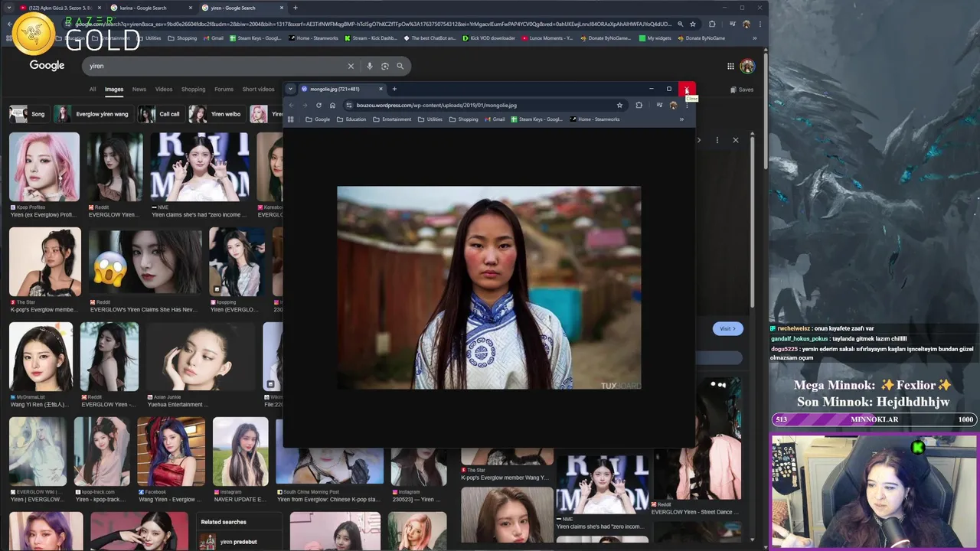This screenshot has height=551, width=980.
Task: Go to Google logo homepage
Action: tap(47, 65)
